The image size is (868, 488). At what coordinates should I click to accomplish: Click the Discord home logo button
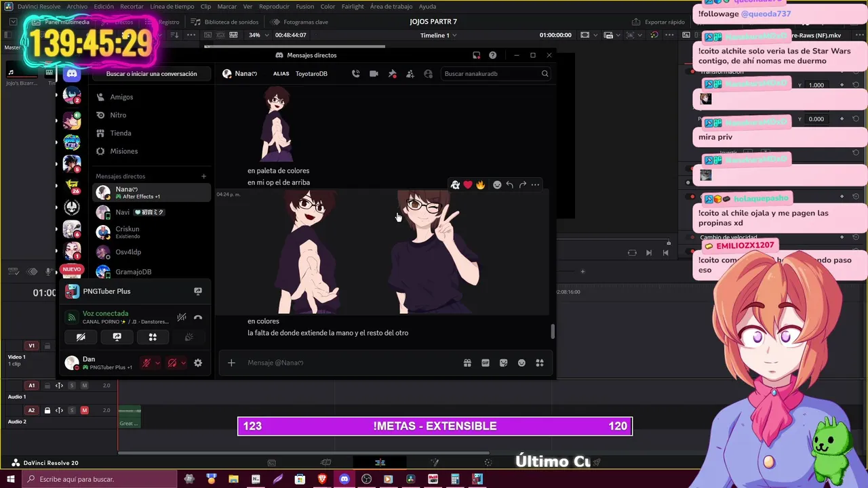pos(72,73)
